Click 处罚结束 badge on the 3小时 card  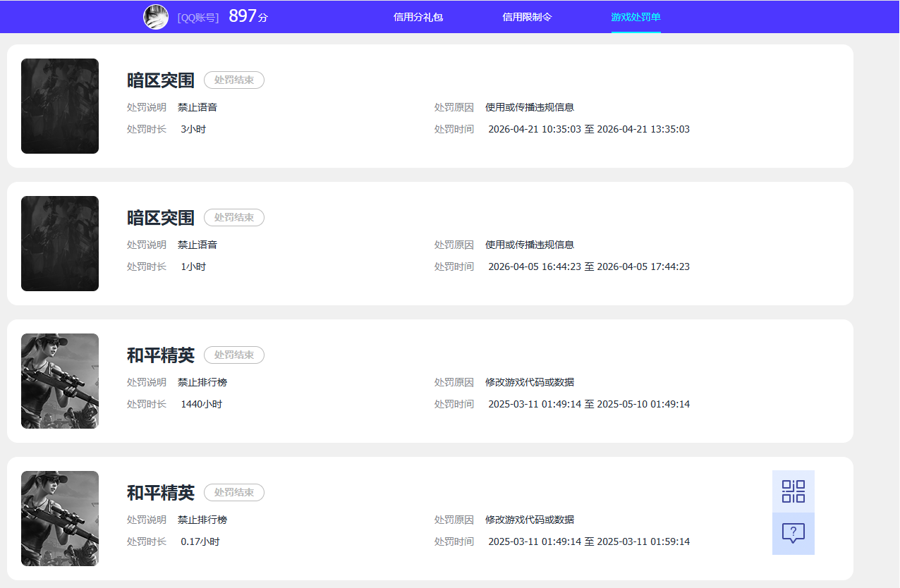pyautogui.click(x=234, y=80)
